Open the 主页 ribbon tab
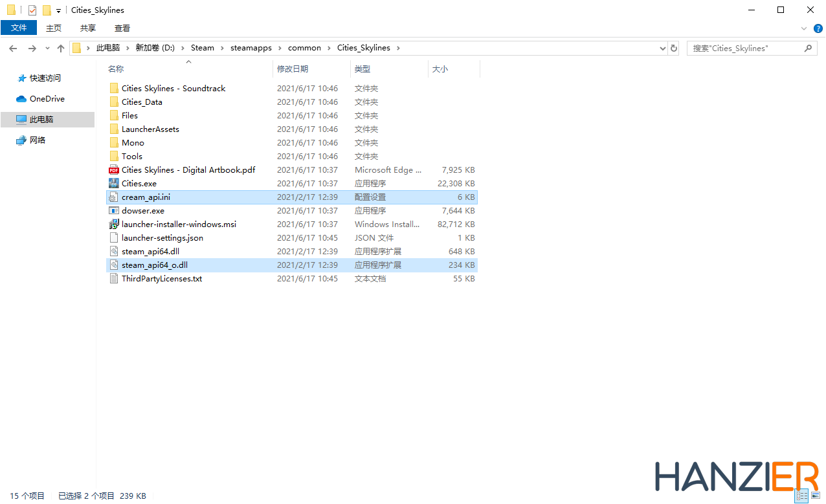Image resolution: width=826 pixels, height=504 pixels. 54,28
